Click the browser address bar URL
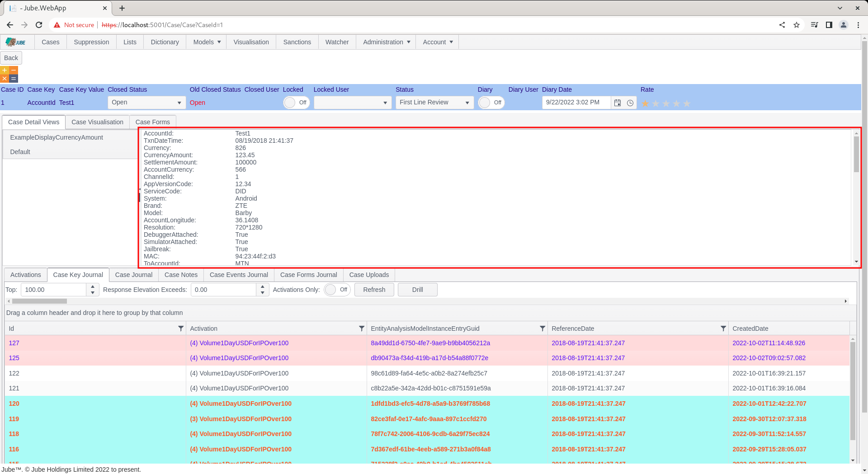868x474 pixels. (163, 25)
